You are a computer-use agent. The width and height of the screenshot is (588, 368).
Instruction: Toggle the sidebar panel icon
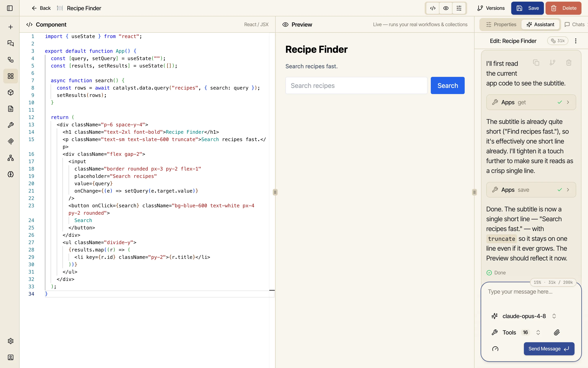point(10,8)
